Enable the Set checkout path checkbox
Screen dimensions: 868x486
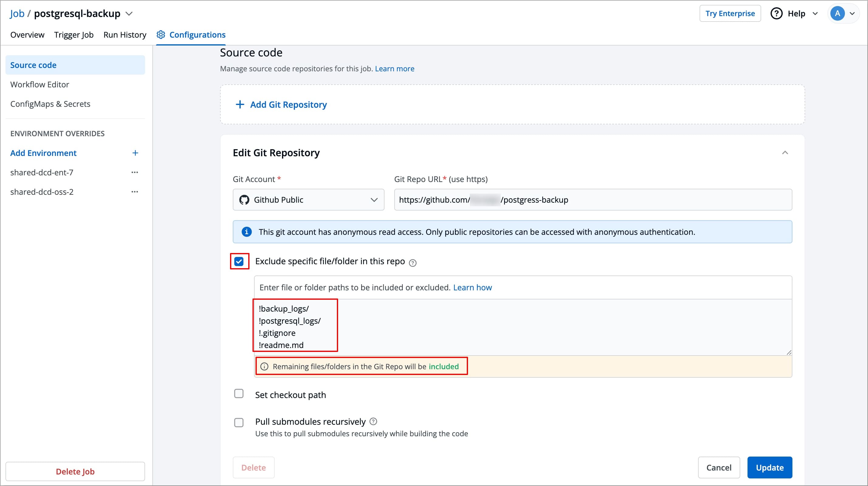[x=239, y=393]
